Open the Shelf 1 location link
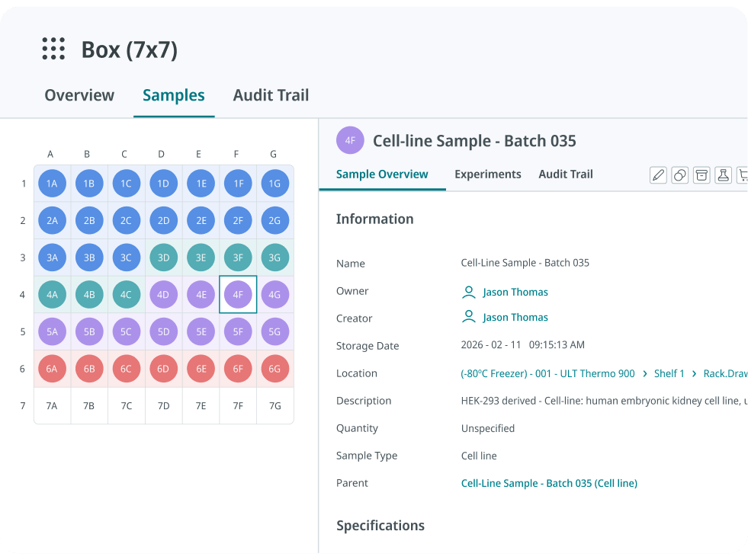This screenshot has height=560, width=748. pyautogui.click(x=669, y=373)
